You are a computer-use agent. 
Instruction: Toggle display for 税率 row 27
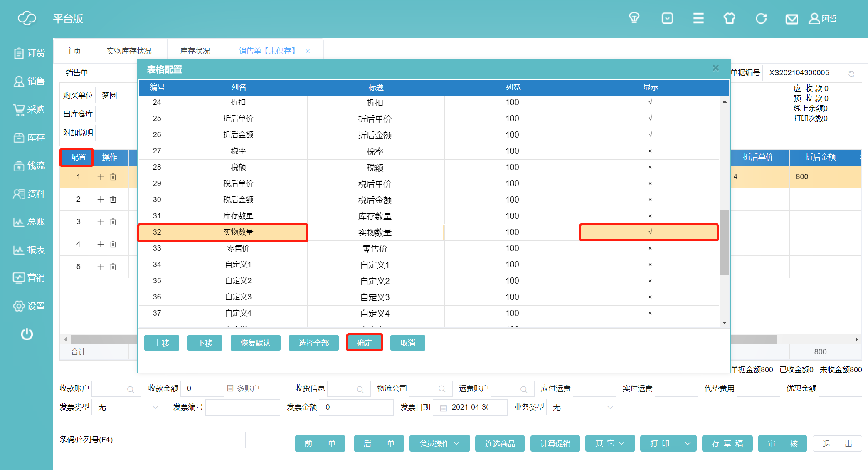click(650, 151)
